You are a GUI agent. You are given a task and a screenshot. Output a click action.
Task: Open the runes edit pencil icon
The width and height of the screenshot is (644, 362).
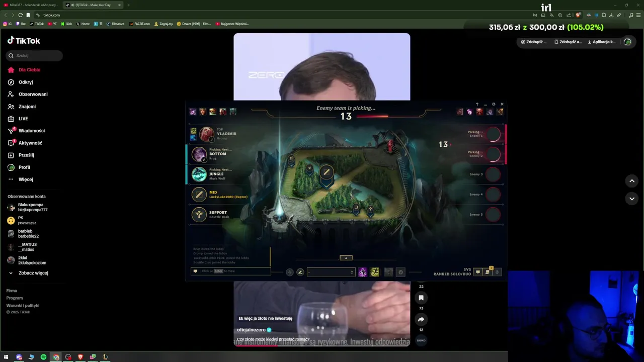[300, 272]
